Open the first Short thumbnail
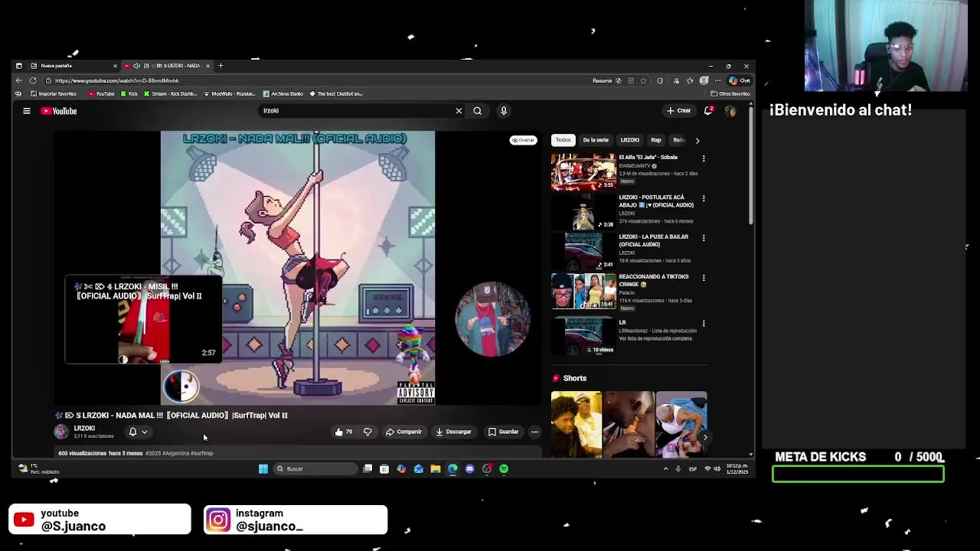Viewport: 980px width, 551px height. click(x=577, y=425)
